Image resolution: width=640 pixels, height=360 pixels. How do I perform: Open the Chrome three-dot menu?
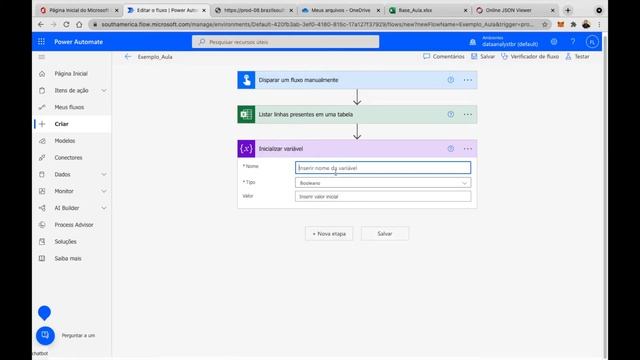point(599,24)
